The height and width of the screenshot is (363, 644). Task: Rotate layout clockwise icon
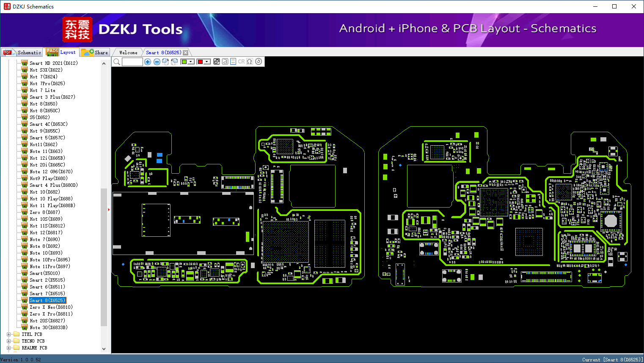[165, 62]
